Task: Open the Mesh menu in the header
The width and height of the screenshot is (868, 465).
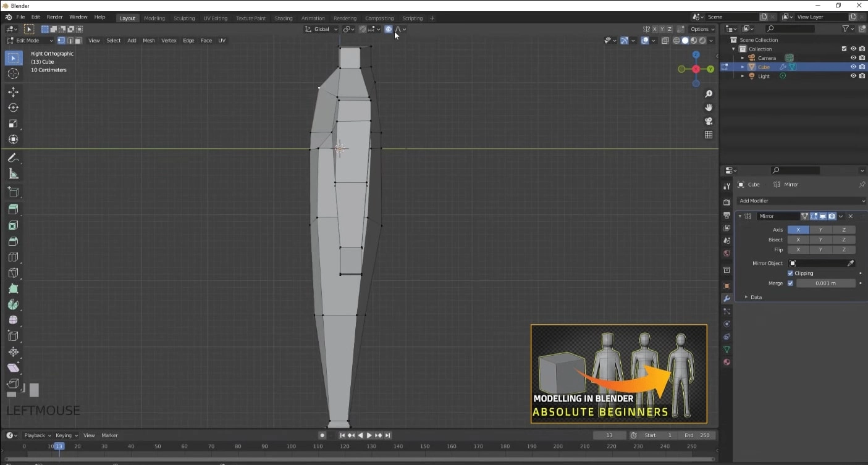Action: [x=148, y=40]
